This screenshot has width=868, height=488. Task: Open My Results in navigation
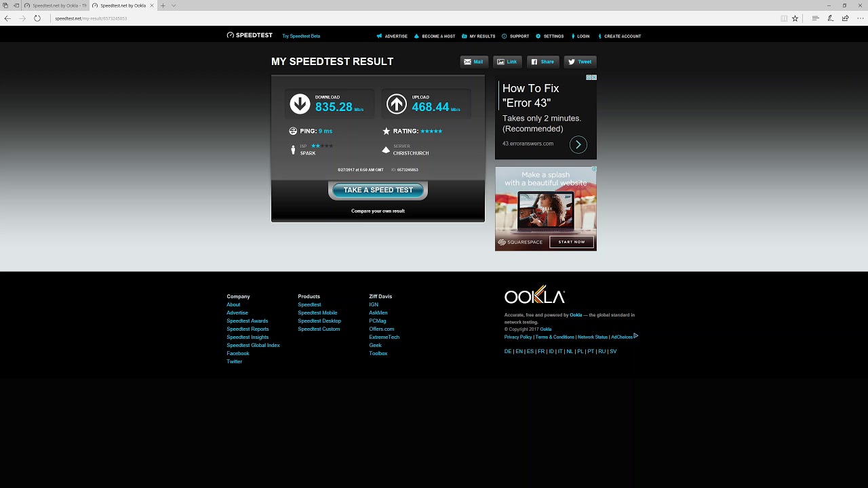click(478, 36)
